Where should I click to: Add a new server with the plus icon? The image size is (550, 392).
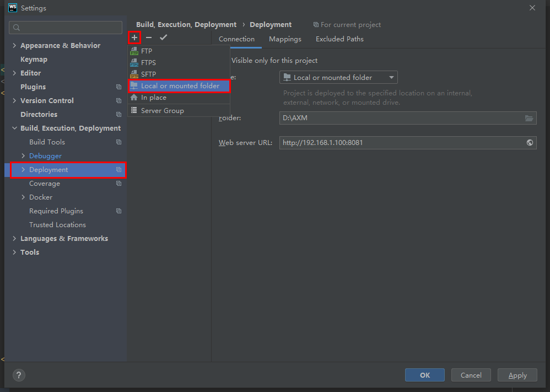pos(134,37)
